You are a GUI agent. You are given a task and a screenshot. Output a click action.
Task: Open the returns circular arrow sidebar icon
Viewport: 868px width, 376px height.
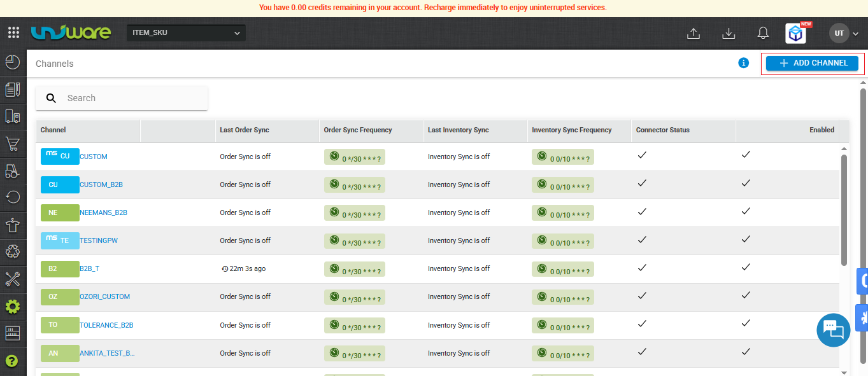[13, 197]
